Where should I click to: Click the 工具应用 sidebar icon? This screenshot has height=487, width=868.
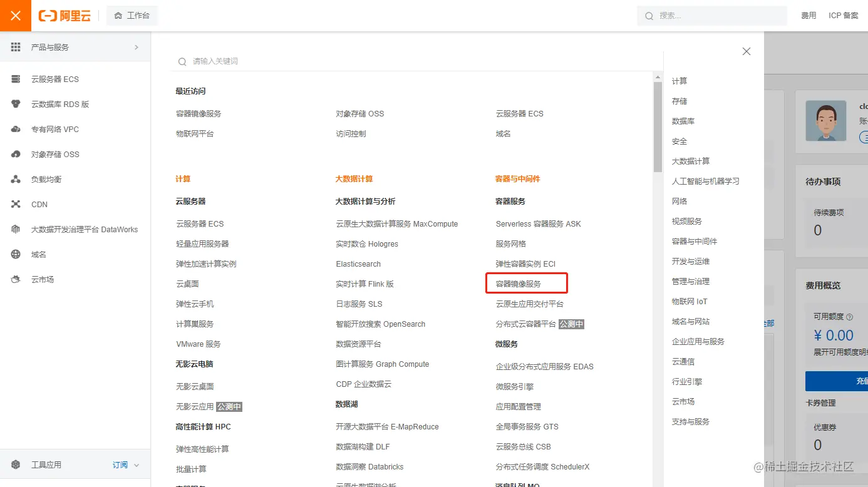pyautogui.click(x=16, y=464)
